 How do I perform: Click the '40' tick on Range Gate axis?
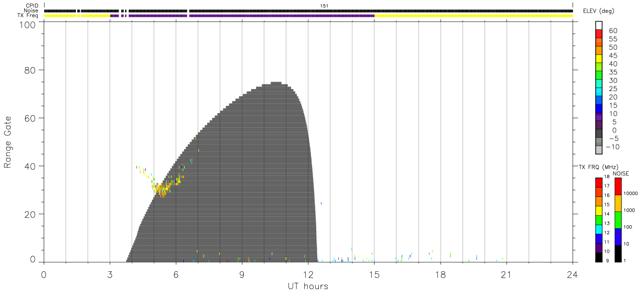point(30,166)
